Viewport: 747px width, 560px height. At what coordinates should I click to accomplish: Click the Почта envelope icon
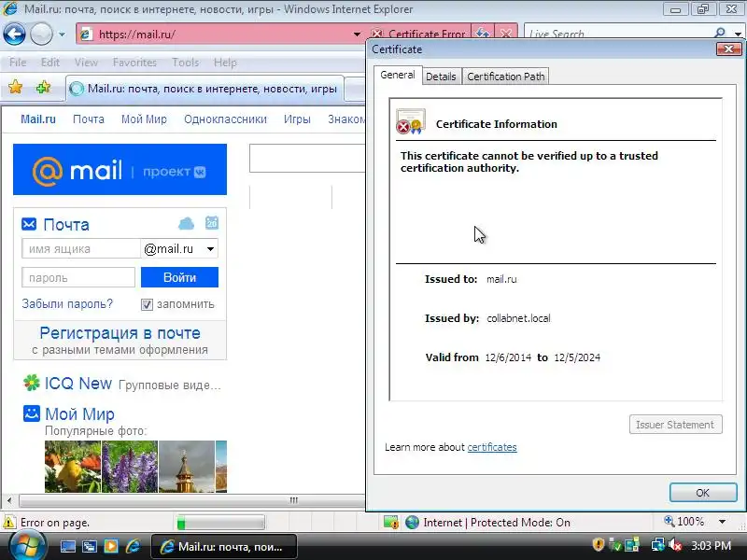[29, 224]
